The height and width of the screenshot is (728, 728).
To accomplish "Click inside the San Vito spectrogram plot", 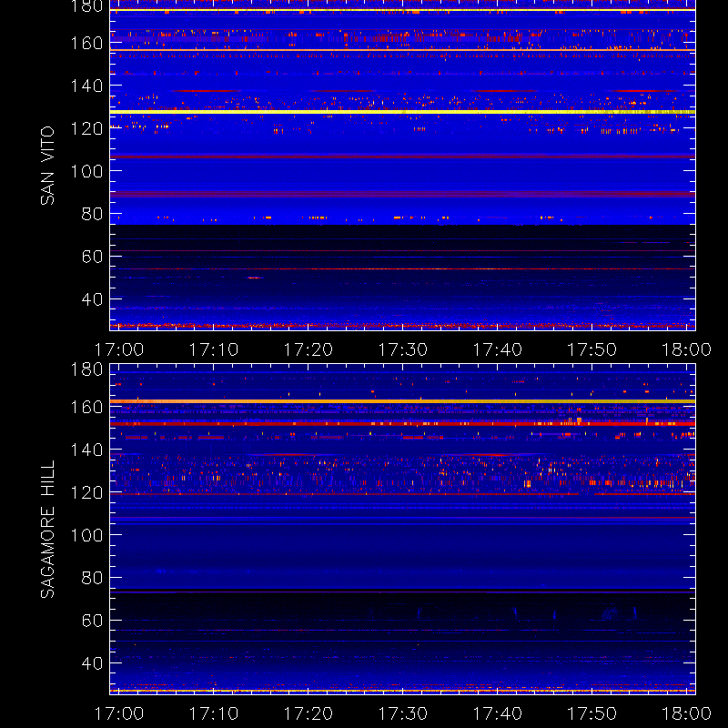I will [x=402, y=165].
